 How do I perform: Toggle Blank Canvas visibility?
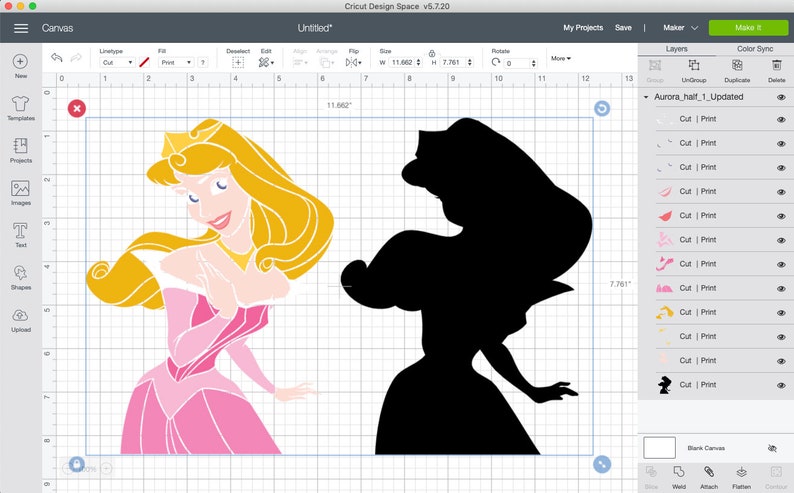tap(772, 448)
